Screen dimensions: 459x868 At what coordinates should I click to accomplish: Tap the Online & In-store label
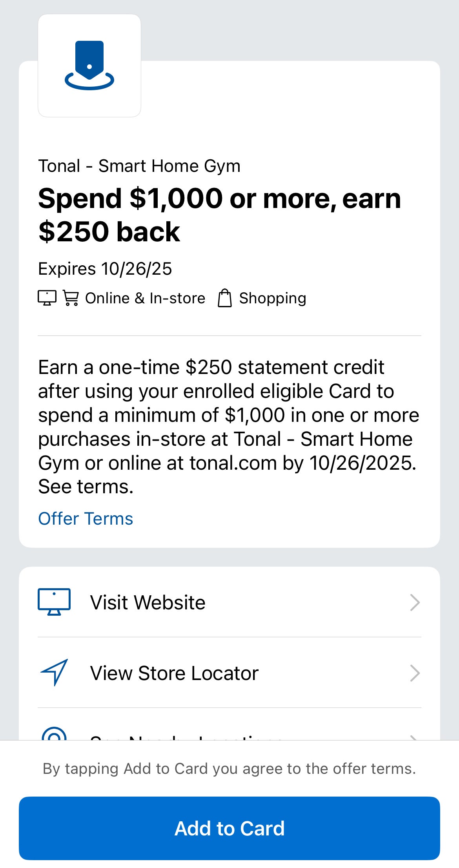[145, 298]
